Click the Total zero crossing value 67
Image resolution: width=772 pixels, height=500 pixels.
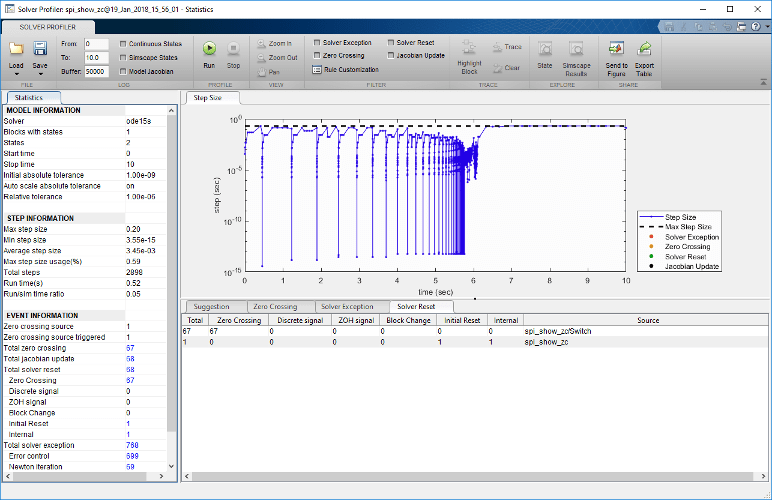pyautogui.click(x=130, y=346)
